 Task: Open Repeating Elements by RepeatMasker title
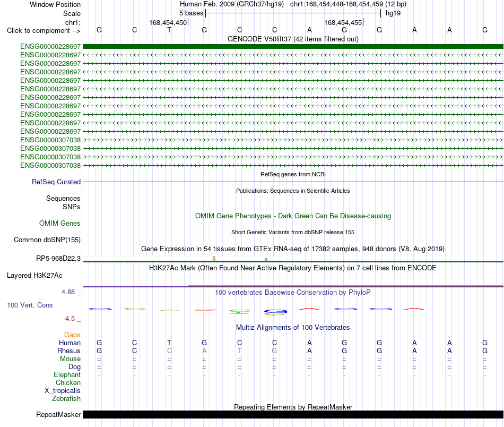pos(293,407)
